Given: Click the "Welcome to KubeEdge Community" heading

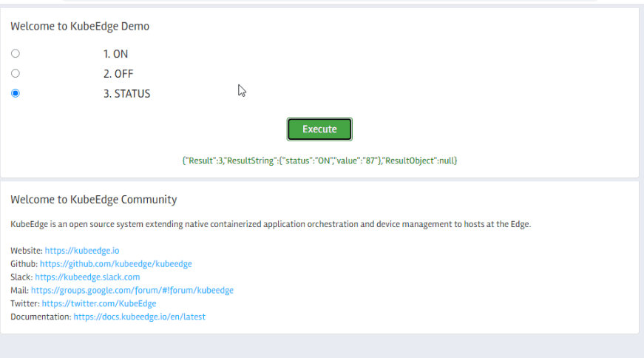Looking at the screenshot, I should 93,200.
